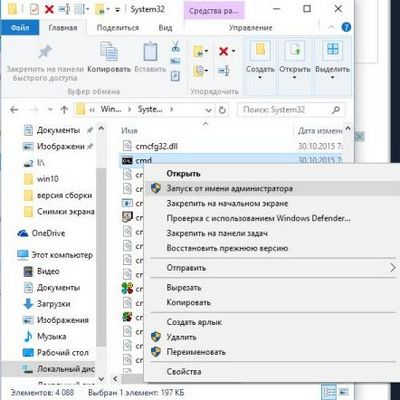Sort by Дата изменения column header

[320, 131]
